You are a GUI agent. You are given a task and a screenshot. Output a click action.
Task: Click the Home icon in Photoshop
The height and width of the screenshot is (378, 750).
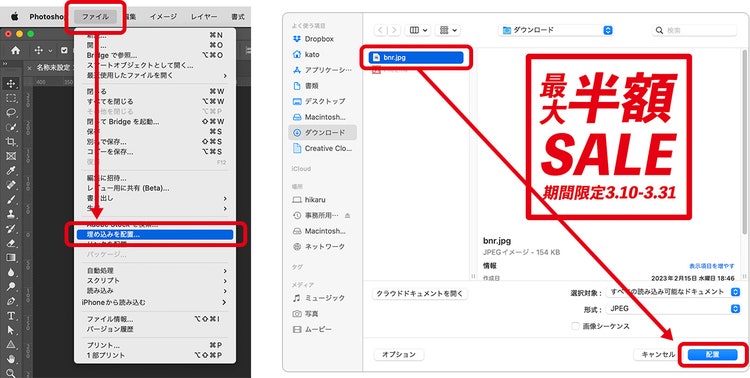(15, 50)
